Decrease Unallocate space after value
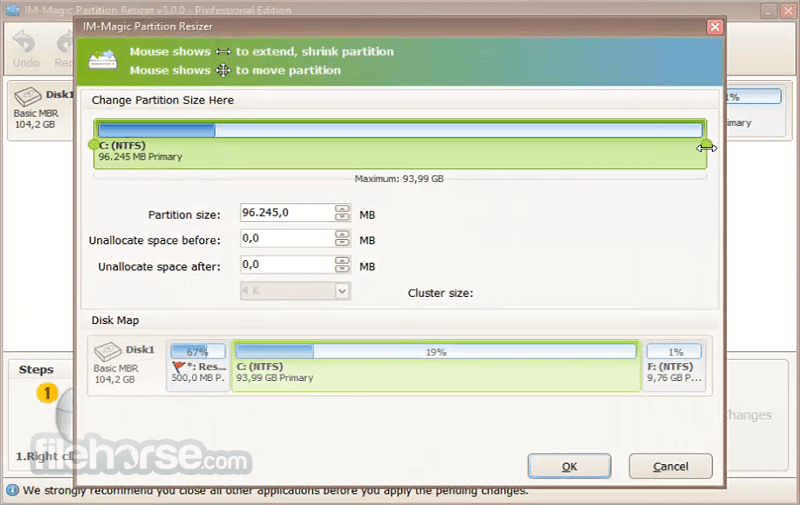Screen dimensions: 800x505 pyautogui.click(x=342, y=268)
